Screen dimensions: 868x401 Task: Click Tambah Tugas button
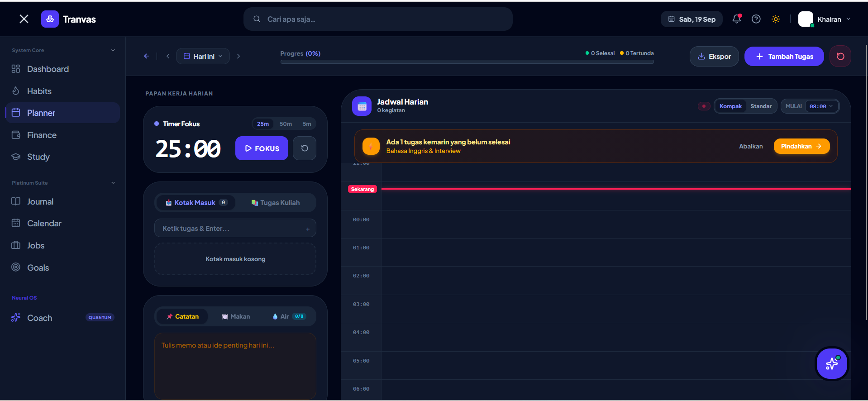(784, 56)
